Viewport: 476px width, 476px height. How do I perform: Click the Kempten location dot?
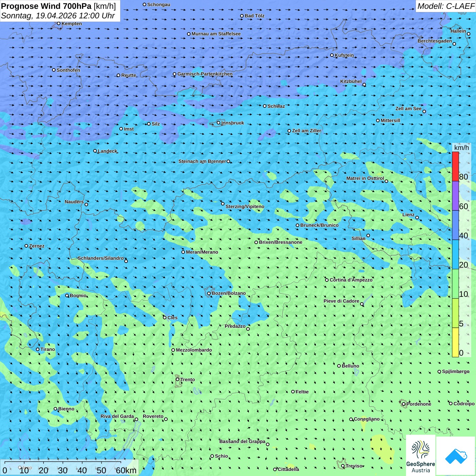point(59,23)
